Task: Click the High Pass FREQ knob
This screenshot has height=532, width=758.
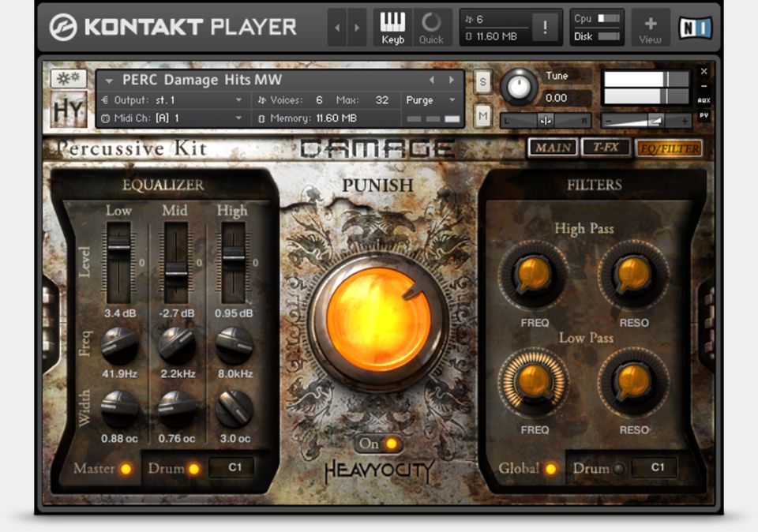Action: tap(534, 275)
